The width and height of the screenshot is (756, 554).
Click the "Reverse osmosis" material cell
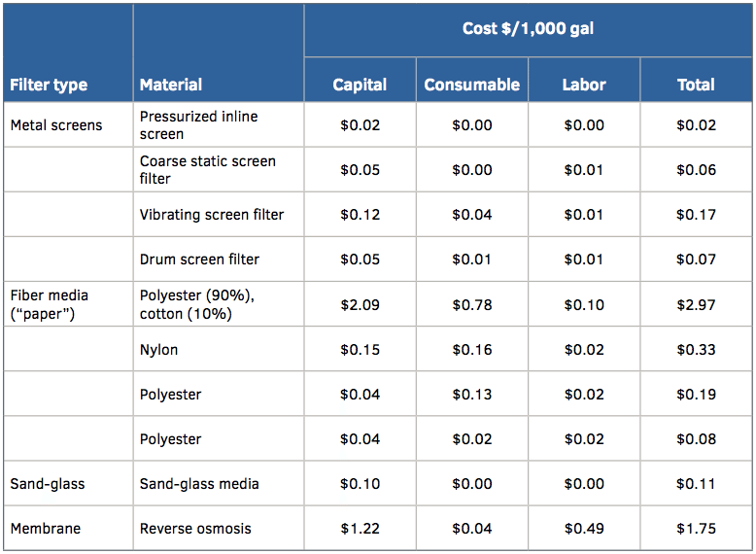(195, 529)
